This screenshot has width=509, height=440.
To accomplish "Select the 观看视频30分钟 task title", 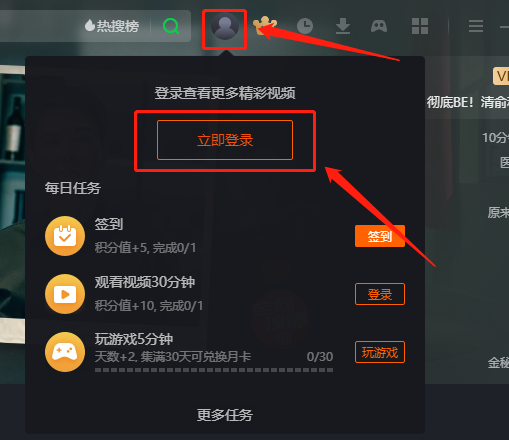I will pos(145,282).
